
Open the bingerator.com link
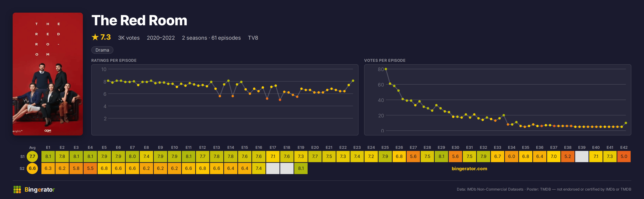[x=469, y=168]
